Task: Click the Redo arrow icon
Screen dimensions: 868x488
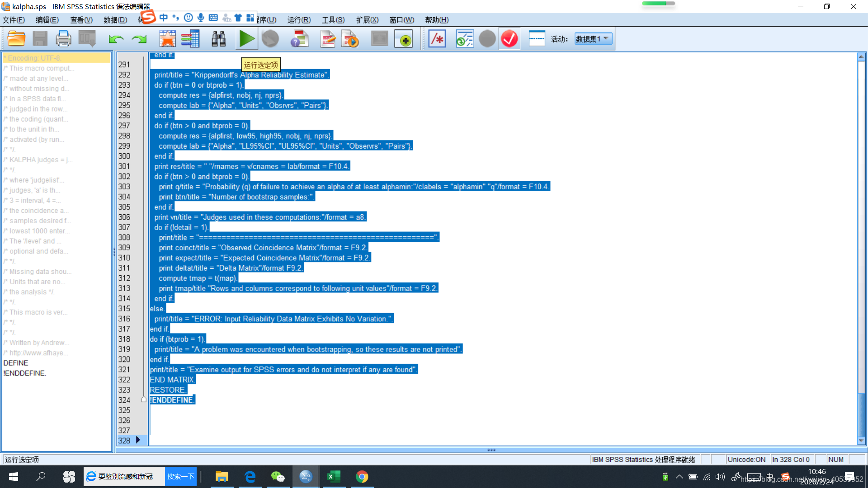Action: point(139,39)
